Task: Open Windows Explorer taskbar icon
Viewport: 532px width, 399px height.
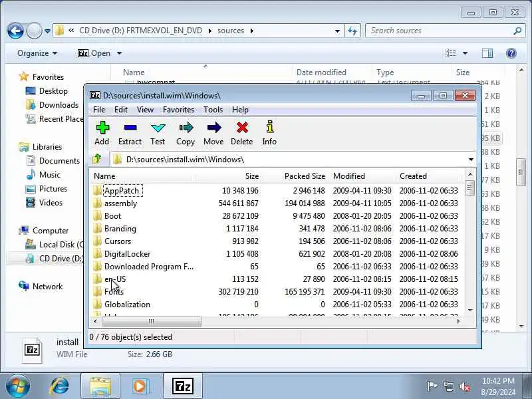Action: 100,386
